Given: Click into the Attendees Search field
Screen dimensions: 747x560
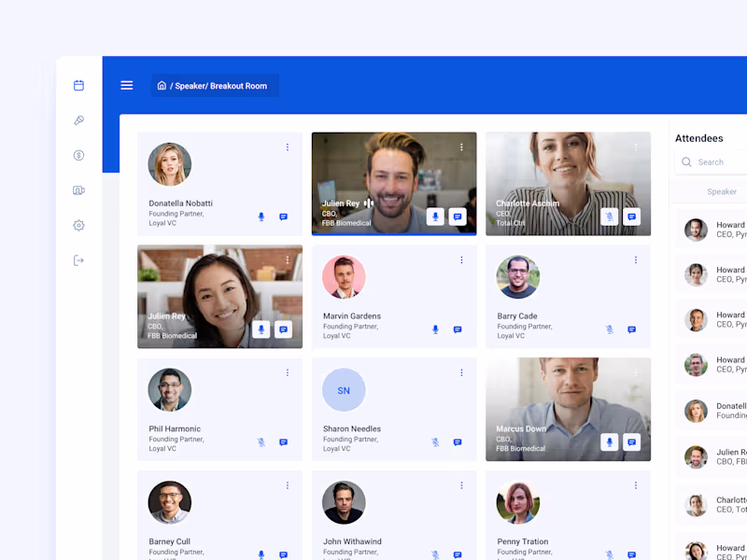Looking at the screenshot, I should 712,161.
